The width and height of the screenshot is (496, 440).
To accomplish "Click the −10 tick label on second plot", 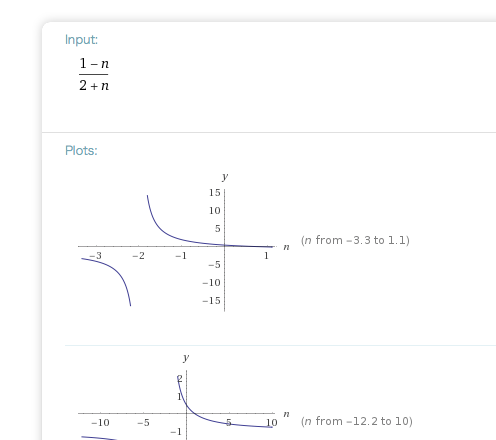I will point(100,423).
